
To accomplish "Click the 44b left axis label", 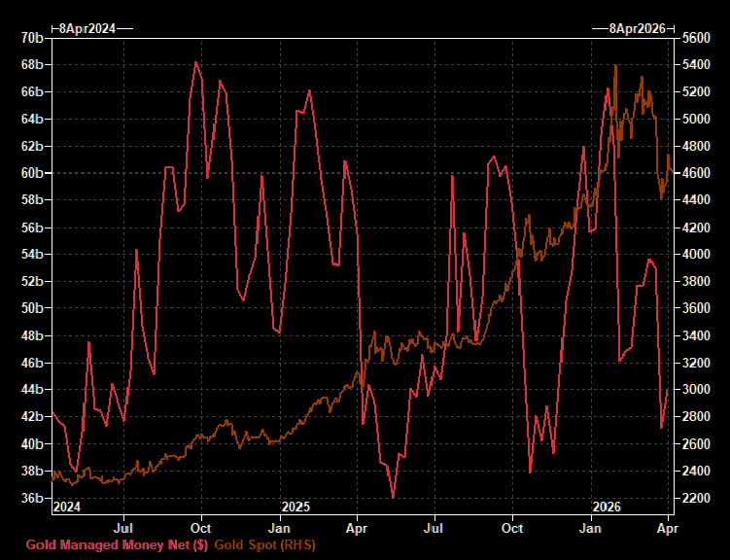I will pos(32,390).
